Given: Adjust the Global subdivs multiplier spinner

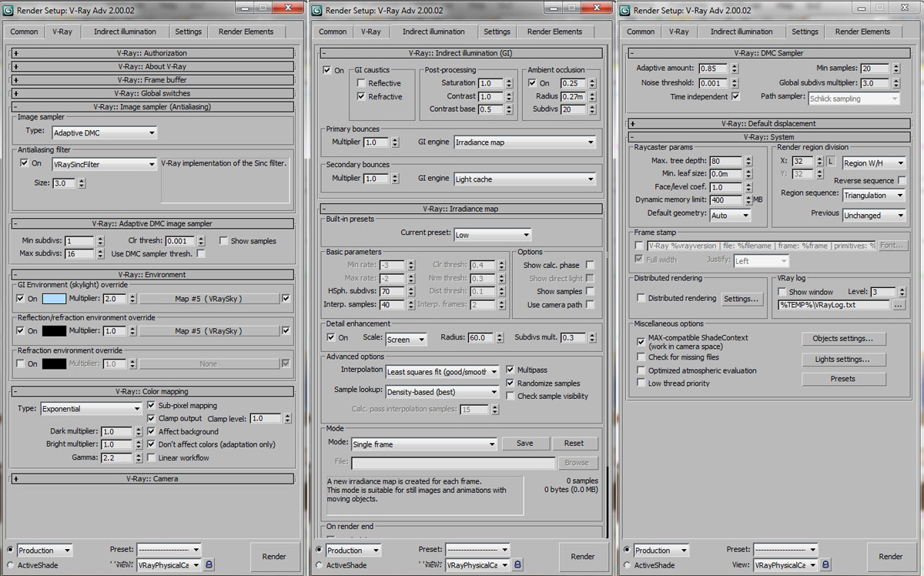Looking at the screenshot, I should coord(895,83).
